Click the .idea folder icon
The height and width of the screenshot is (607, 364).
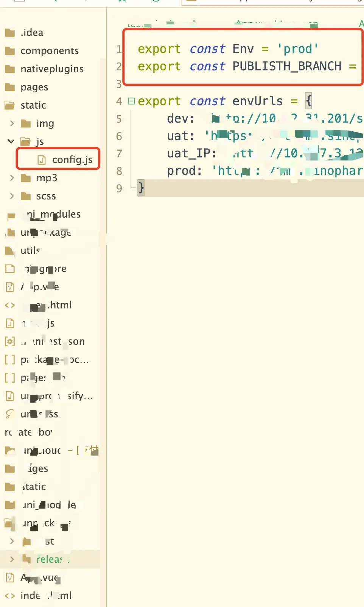click(10, 33)
